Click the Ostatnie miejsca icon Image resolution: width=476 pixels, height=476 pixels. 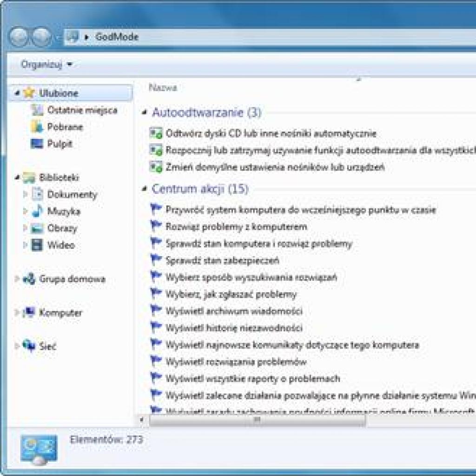click(x=37, y=110)
